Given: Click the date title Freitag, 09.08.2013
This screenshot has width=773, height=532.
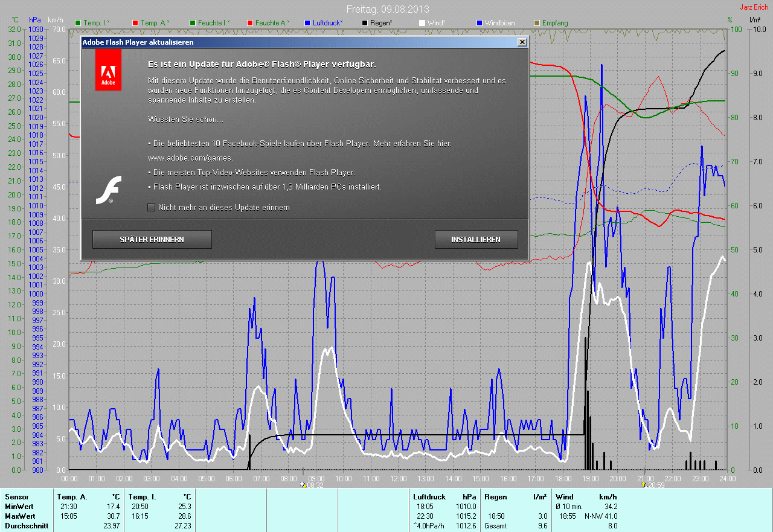Looking at the screenshot, I should (386, 9).
